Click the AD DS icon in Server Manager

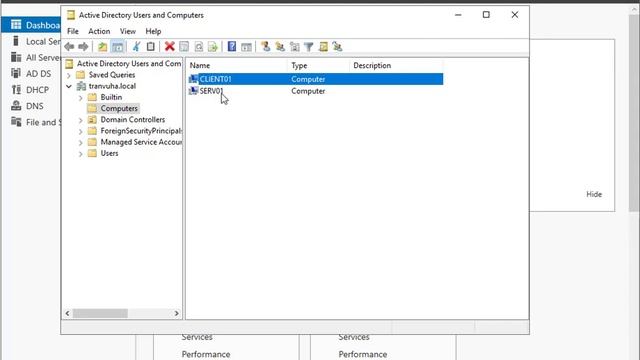16,73
